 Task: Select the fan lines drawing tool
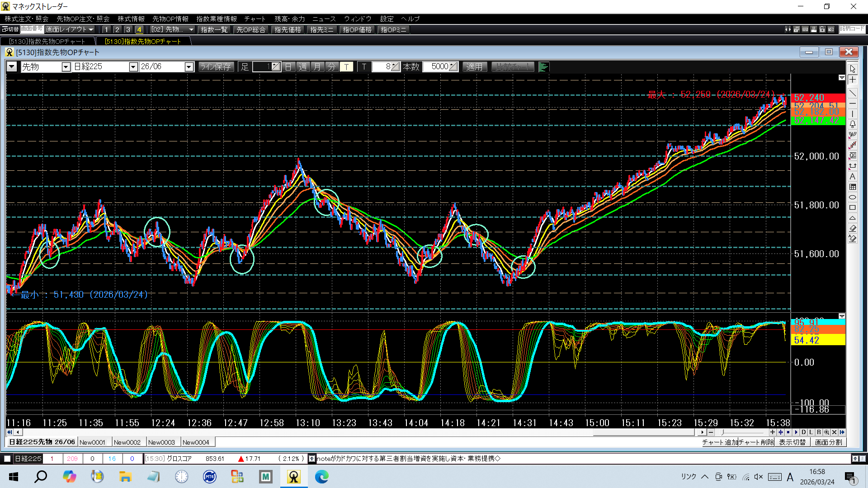click(x=853, y=135)
